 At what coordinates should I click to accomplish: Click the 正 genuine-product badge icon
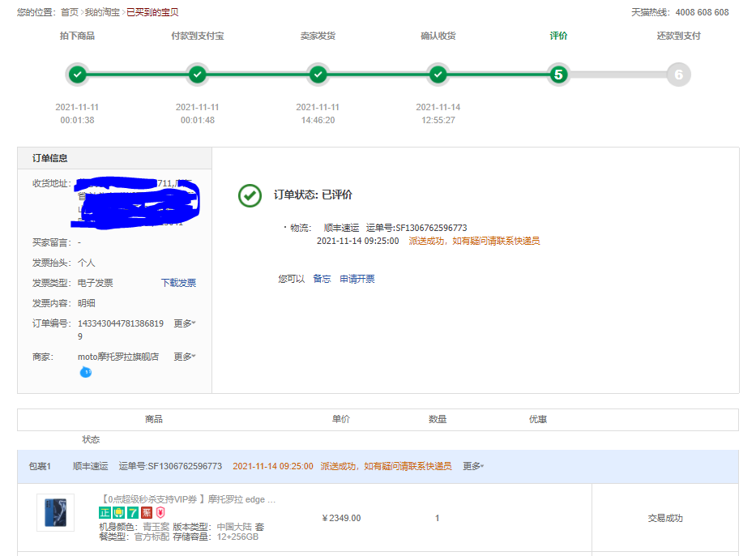pyautogui.click(x=105, y=512)
